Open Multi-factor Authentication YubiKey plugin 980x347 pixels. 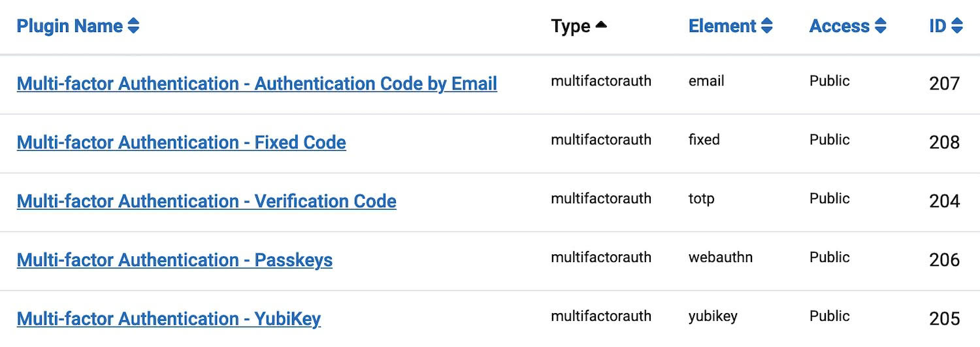(169, 319)
